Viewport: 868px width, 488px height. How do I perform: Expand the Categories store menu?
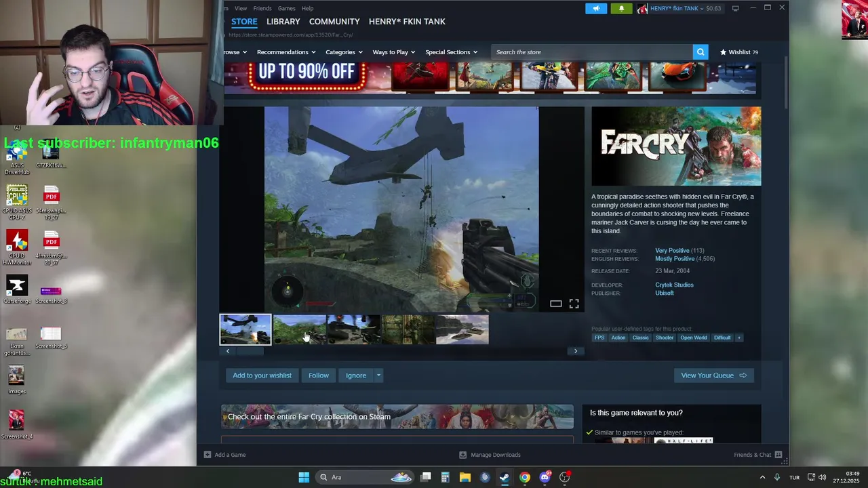[x=344, y=52]
